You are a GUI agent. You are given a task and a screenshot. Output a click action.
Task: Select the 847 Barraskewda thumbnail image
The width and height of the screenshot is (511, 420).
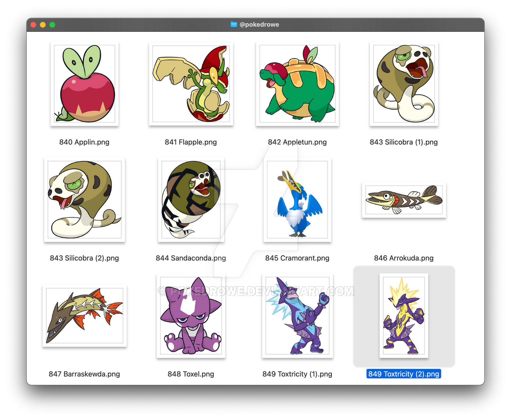point(84,315)
